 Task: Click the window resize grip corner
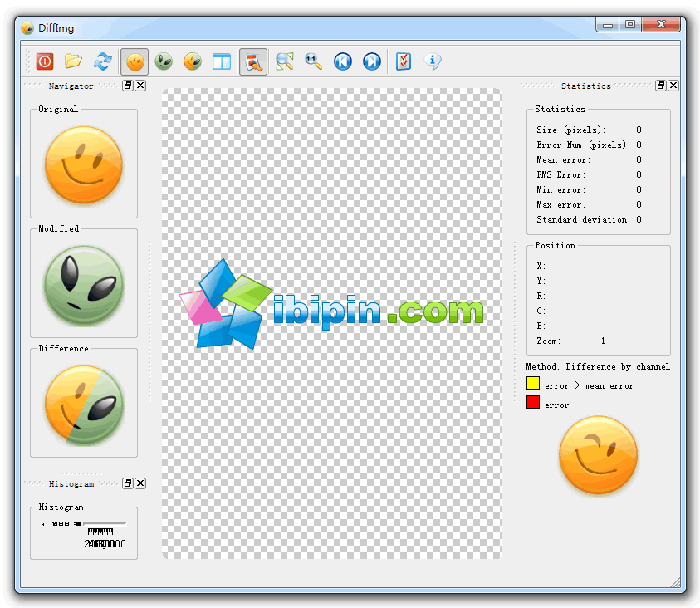(x=675, y=582)
